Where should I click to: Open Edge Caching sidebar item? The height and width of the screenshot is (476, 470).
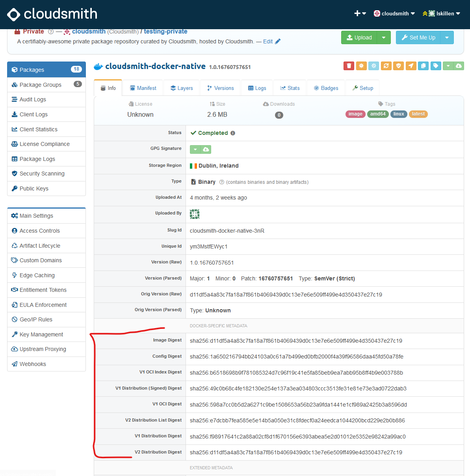tap(46, 275)
